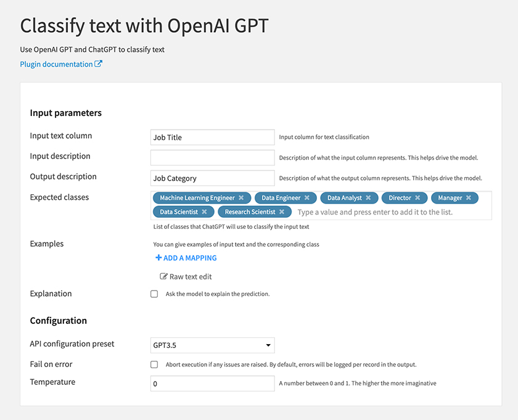518x420 pixels.
Task: Click the external link icon beside Plugin documentation
Action: coord(98,64)
